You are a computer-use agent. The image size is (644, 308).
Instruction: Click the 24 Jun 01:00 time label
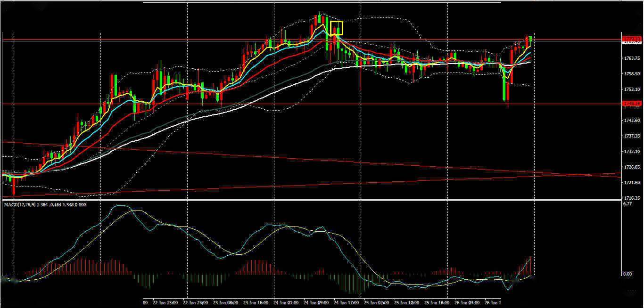tap(286, 303)
